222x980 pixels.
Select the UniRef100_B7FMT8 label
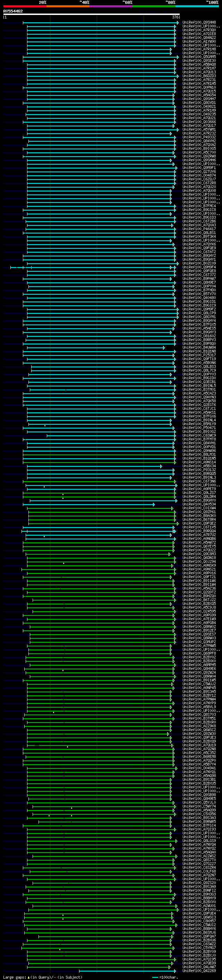[199, 439]
